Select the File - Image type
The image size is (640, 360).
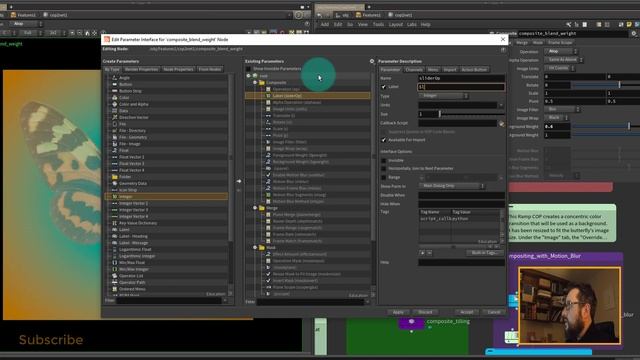(x=130, y=144)
